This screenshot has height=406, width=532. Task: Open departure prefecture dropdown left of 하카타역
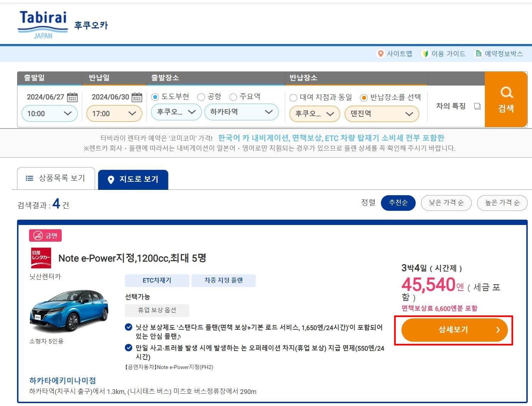[177, 112]
